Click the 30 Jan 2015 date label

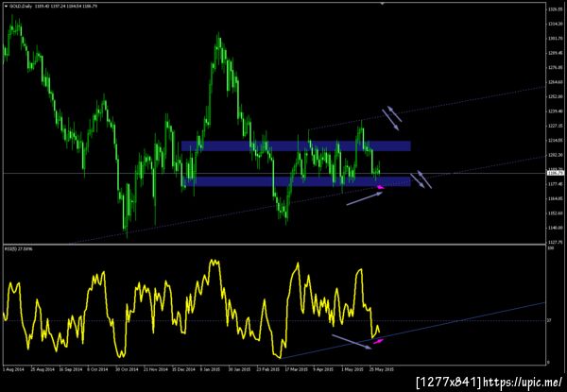(x=240, y=369)
